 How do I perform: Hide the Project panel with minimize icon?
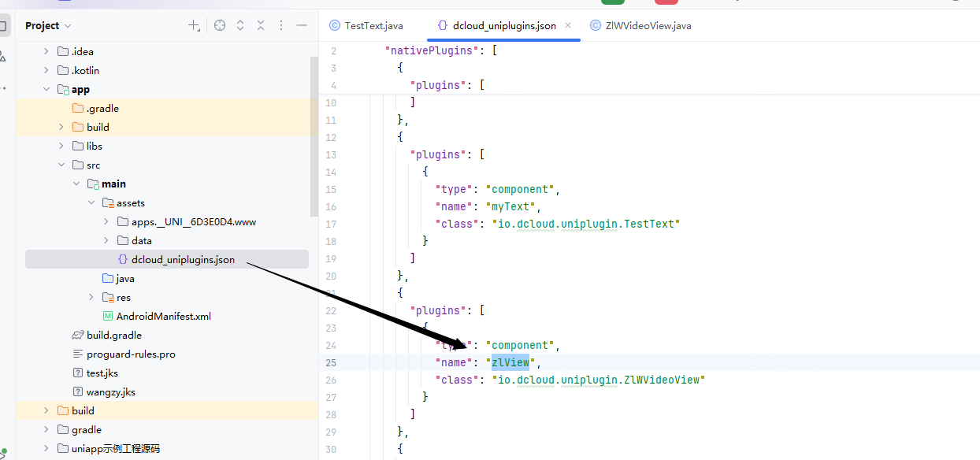point(301,26)
